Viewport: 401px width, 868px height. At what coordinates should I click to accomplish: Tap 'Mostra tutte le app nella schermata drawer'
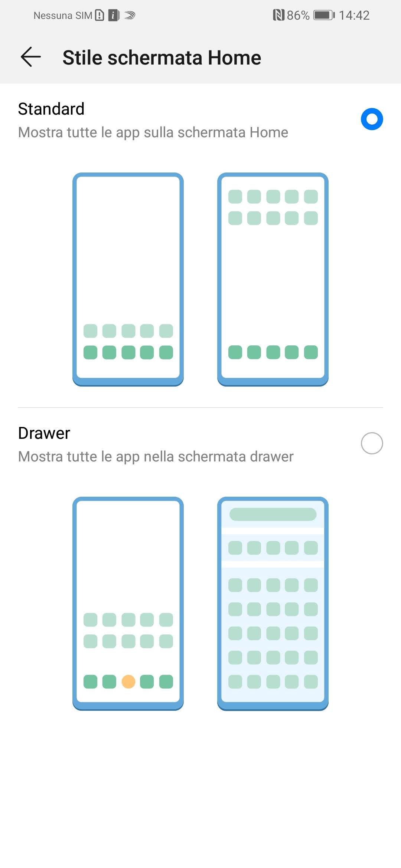[156, 457]
